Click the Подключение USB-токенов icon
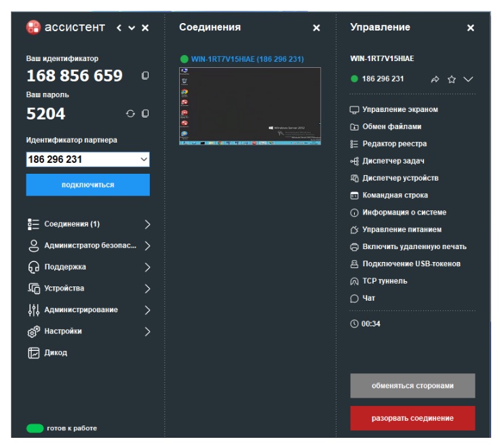504x448 pixels. [x=354, y=264]
